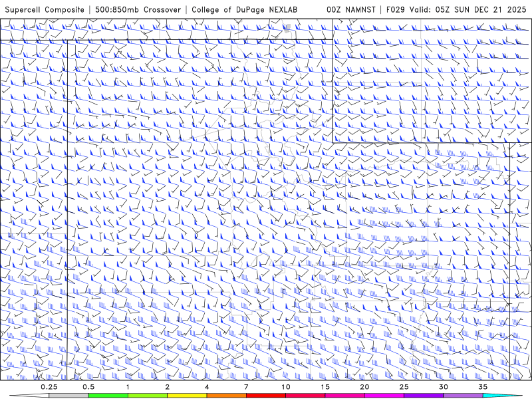Select the gray 0.25–0.5 colorbar segment
The image size is (532, 399).
point(68,396)
